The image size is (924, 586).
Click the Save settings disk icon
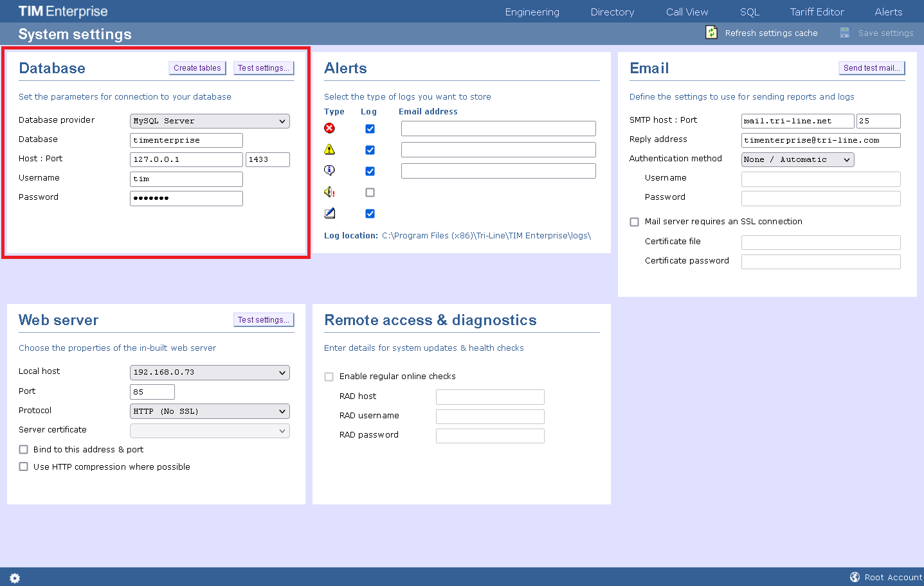coord(844,31)
